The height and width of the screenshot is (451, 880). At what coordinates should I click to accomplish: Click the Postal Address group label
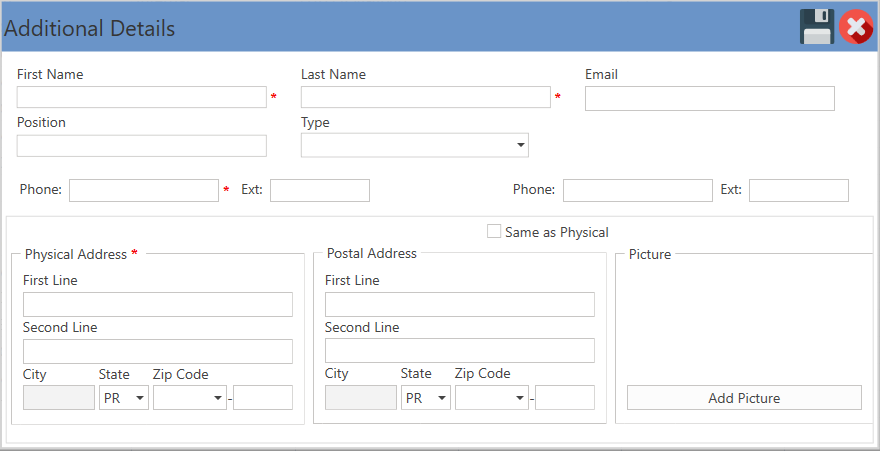coord(372,254)
